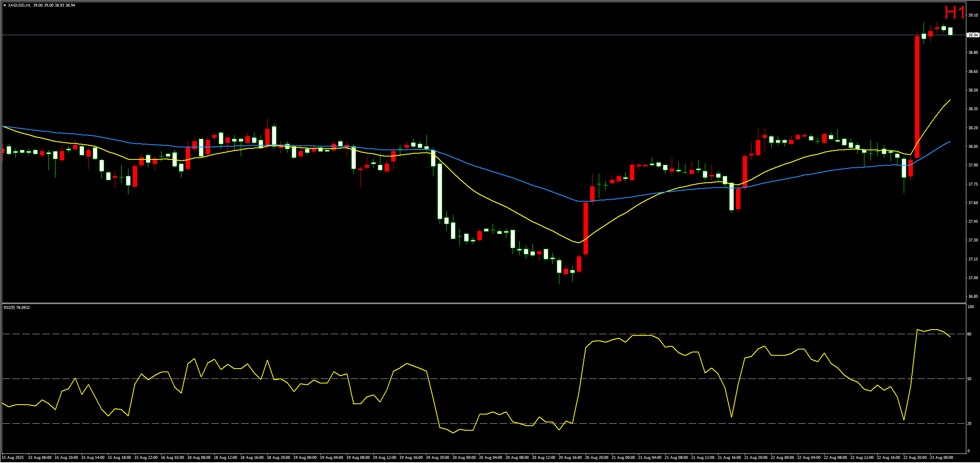Click the red H1 timeframe label
The width and height of the screenshot is (980, 463).
pyautogui.click(x=955, y=13)
